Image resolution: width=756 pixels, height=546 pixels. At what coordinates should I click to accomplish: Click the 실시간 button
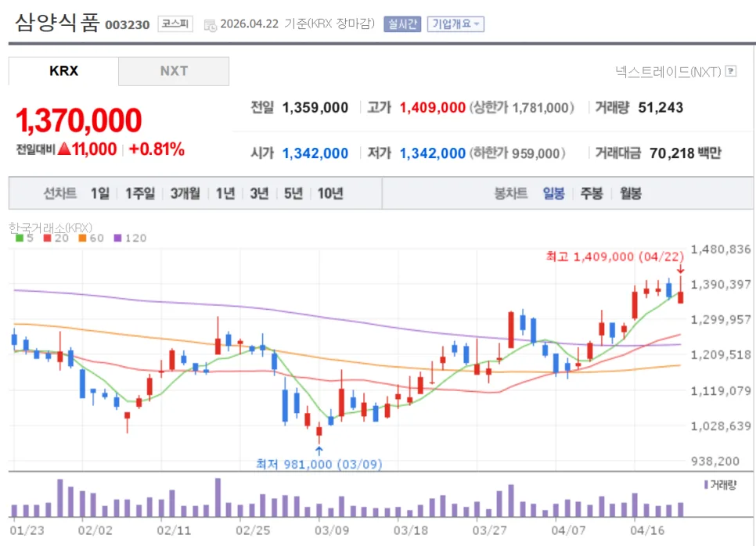402,24
